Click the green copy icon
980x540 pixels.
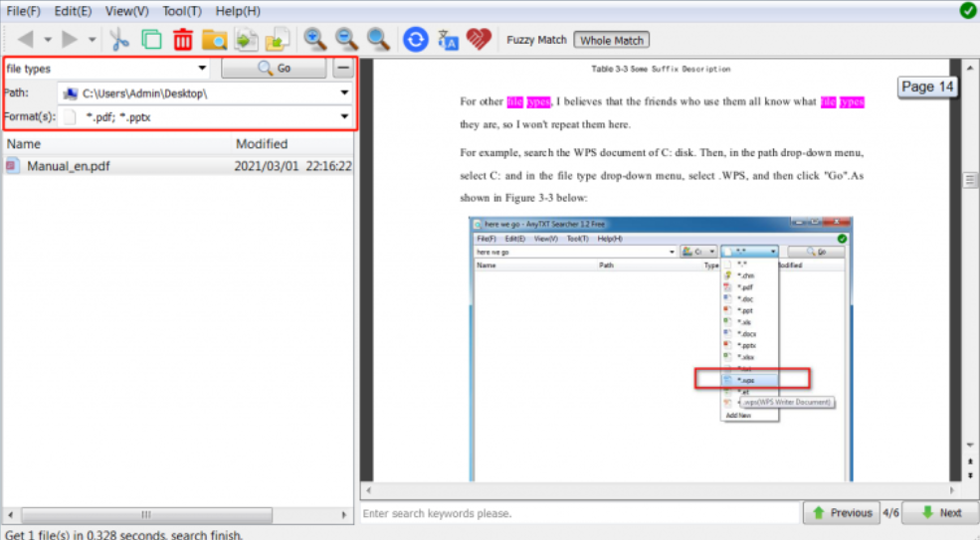coord(151,40)
